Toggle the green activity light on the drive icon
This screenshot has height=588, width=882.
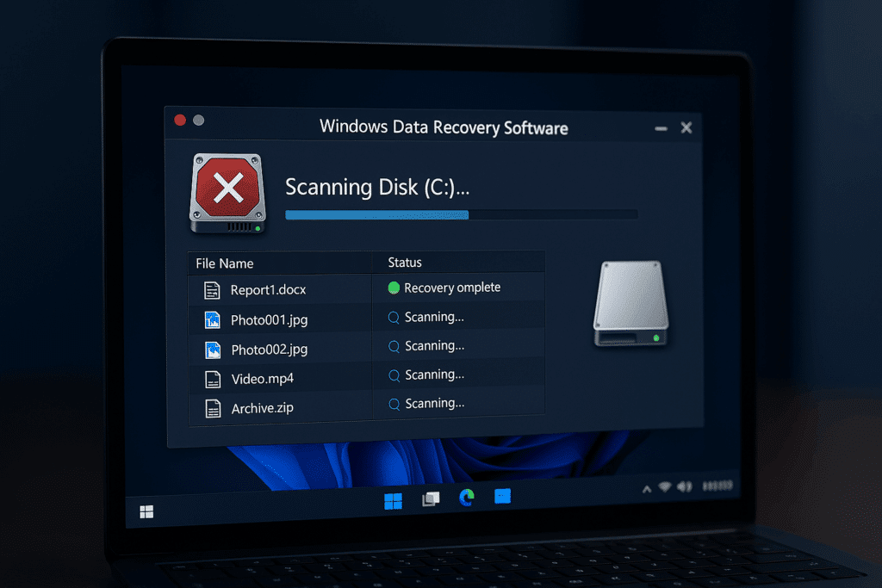click(258, 229)
